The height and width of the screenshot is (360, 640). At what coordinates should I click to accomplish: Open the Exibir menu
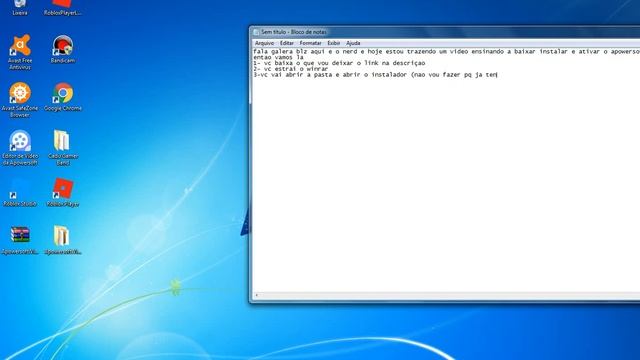[333, 43]
